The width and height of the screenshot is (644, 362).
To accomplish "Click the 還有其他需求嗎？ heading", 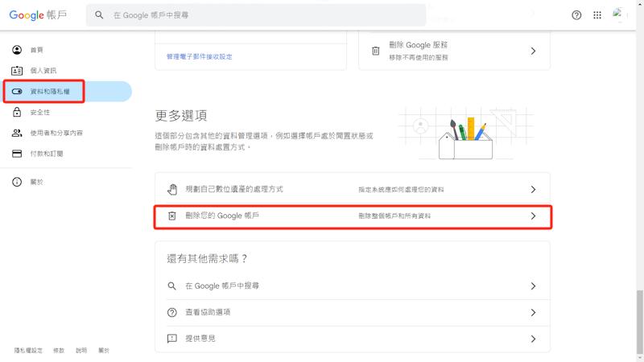I will [x=208, y=258].
